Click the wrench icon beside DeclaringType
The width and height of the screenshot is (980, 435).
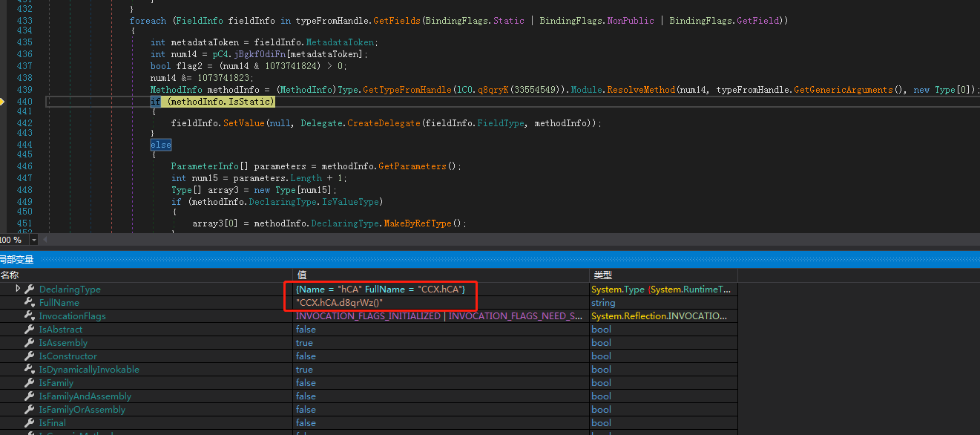point(30,289)
